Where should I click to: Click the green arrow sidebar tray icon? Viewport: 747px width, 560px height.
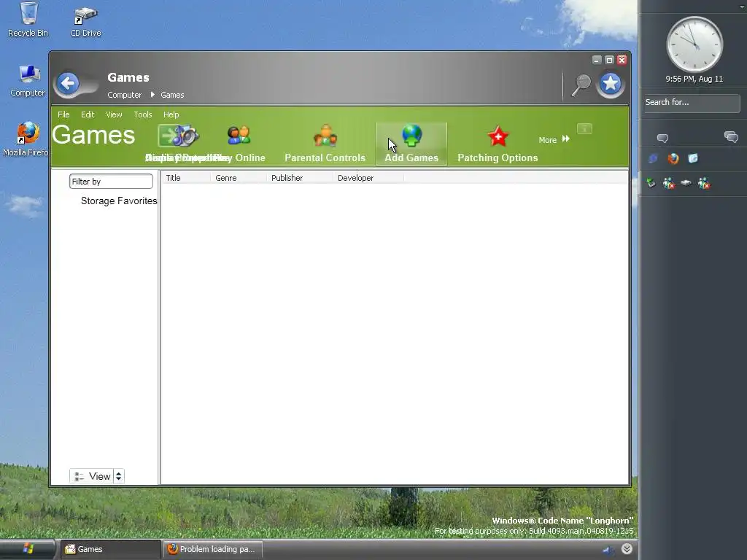point(651,183)
